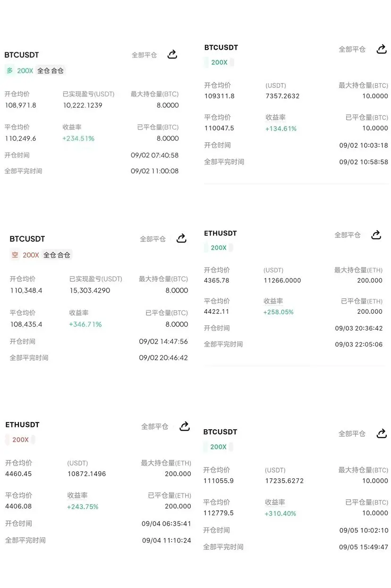Click 全部平仓 on the 7357.2632 profit card
This screenshot has height=588, width=391.
pyautogui.click(x=352, y=49)
